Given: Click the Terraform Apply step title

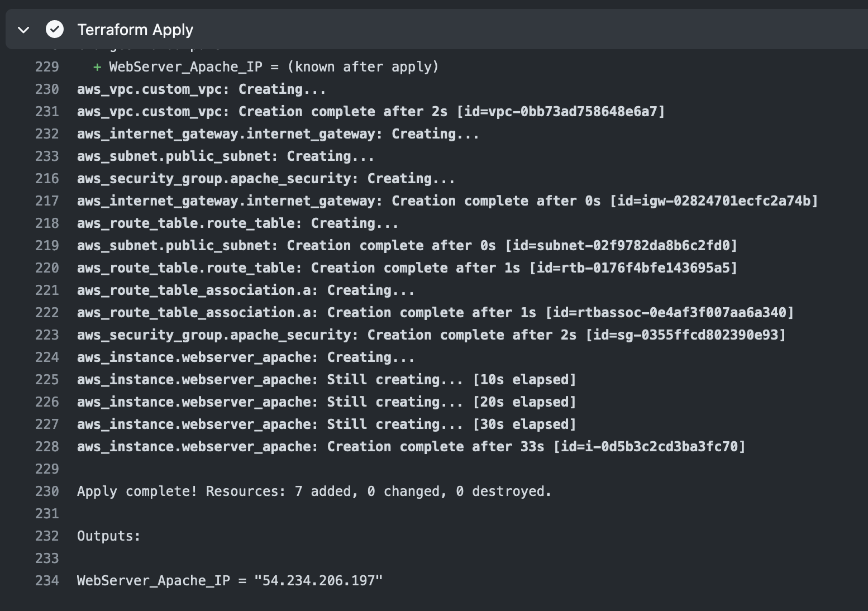Looking at the screenshot, I should [135, 30].
